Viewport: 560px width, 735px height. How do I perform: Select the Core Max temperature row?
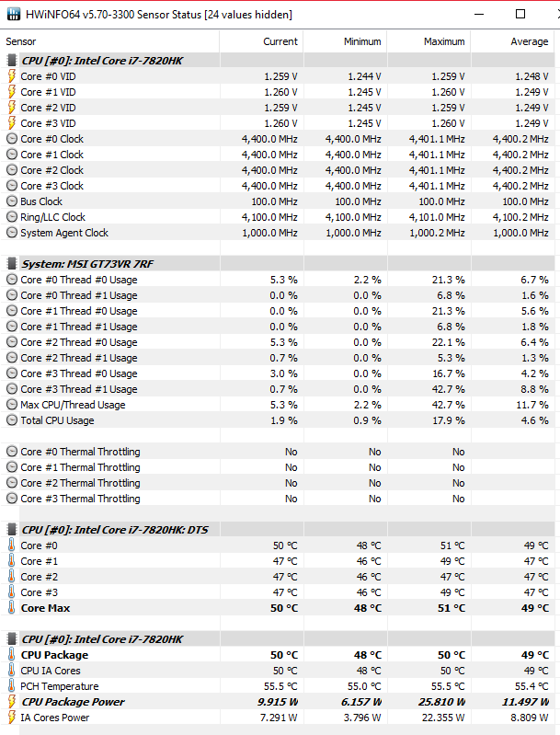pyautogui.click(x=278, y=608)
